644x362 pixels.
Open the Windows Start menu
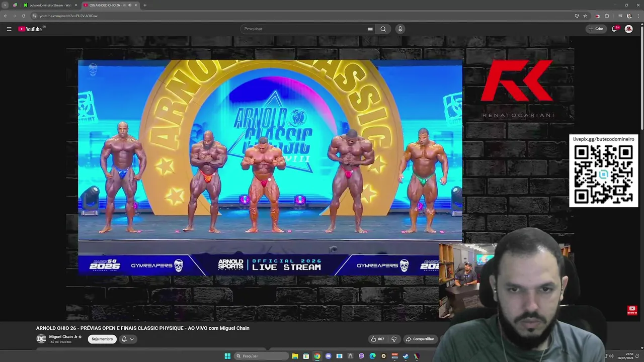(x=227, y=356)
